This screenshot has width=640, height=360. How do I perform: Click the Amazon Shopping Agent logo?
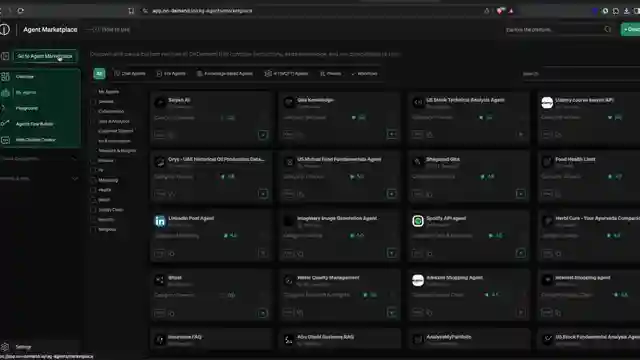pyautogui.click(x=418, y=280)
